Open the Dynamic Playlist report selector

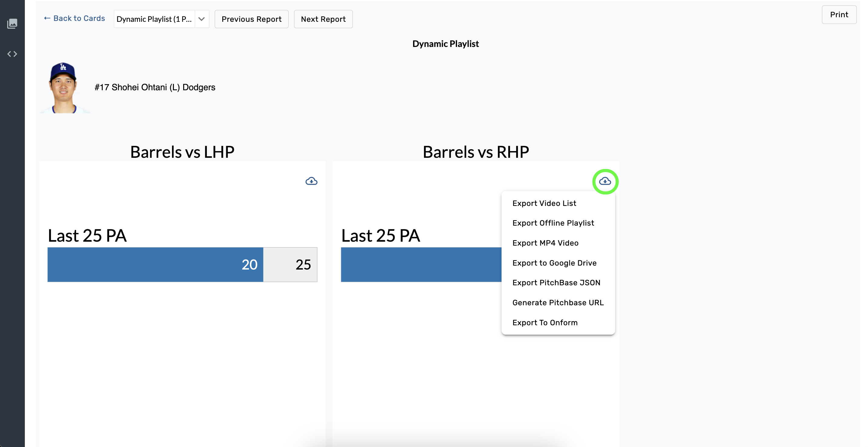point(154,19)
